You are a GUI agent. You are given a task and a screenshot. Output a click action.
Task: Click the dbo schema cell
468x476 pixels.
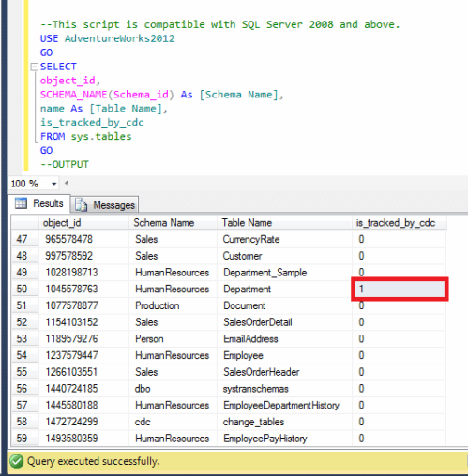[173, 388]
